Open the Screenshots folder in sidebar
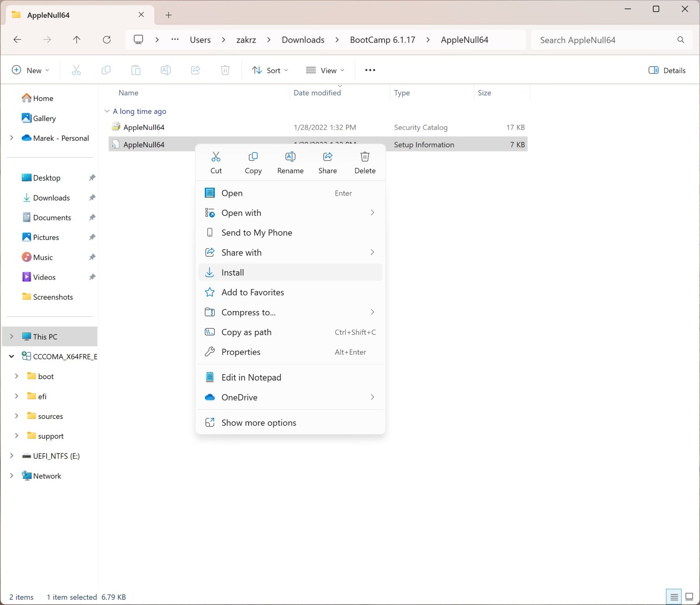700x605 pixels. pyautogui.click(x=53, y=297)
